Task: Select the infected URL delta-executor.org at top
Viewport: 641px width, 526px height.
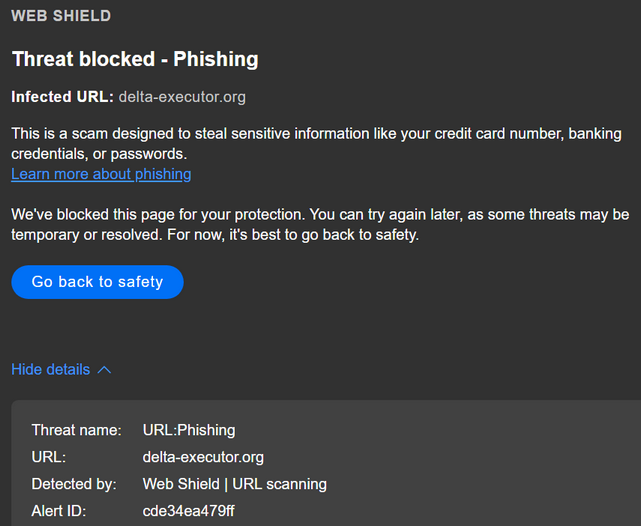Action: (182, 97)
